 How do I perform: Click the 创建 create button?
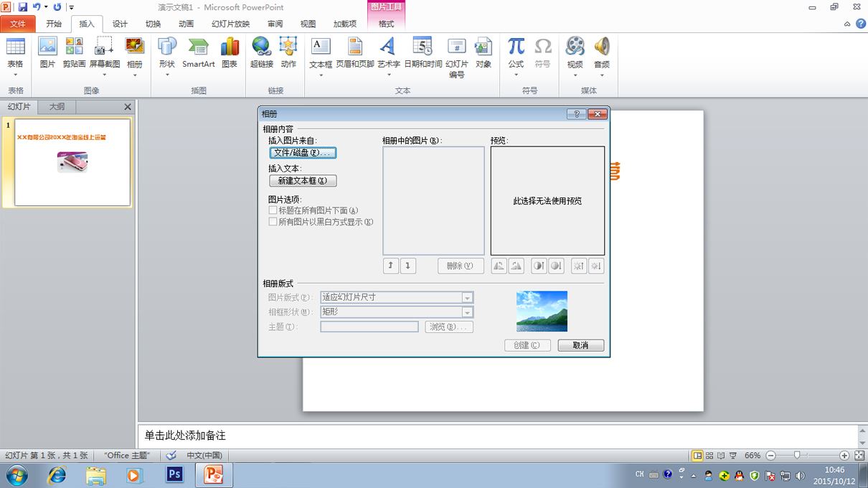click(527, 345)
